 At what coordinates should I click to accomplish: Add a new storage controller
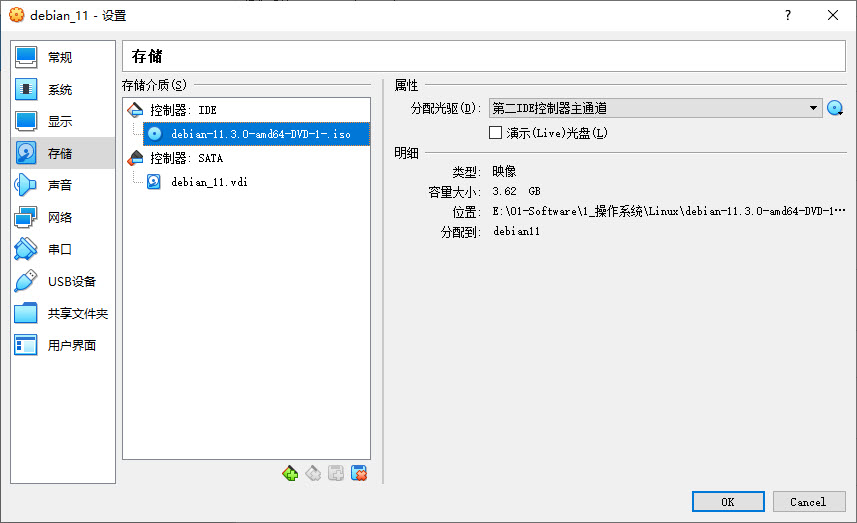coord(290,473)
